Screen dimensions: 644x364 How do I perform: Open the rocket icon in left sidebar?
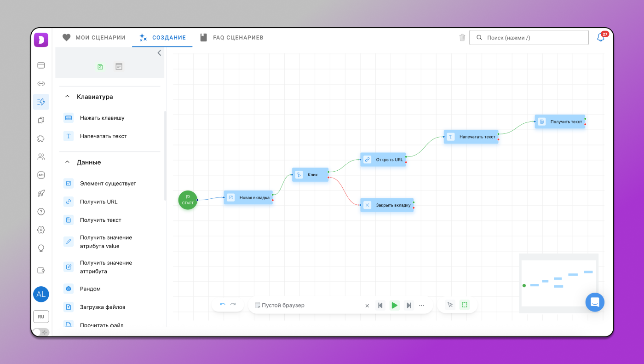(41, 193)
